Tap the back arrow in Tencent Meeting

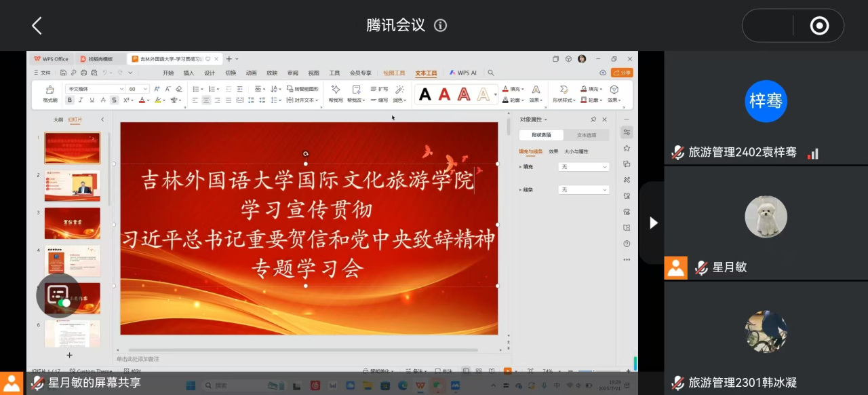point(37,26)
